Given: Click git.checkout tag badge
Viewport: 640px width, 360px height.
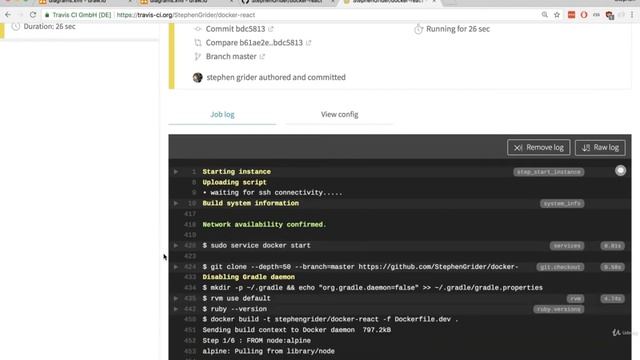Looking at the screenshot, I should (560, 267).
